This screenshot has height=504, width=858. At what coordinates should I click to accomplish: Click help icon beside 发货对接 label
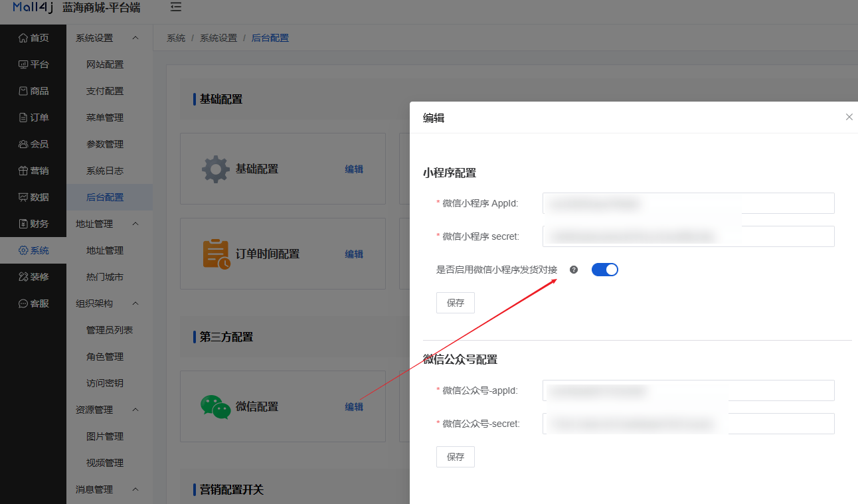574,270
